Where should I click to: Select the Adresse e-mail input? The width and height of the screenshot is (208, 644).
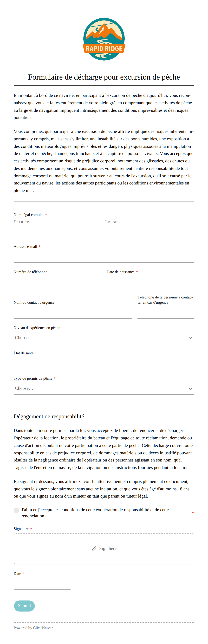pyautogui.click(x=104, y=257)
